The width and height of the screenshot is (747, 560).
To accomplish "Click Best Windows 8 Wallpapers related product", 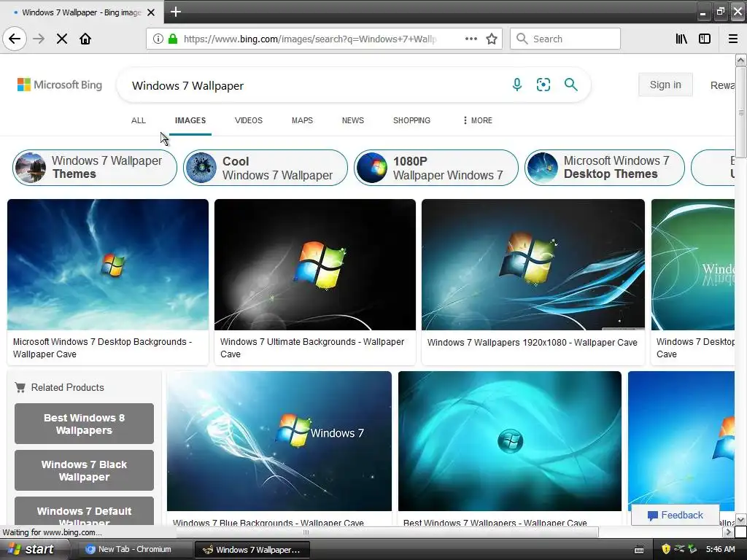I will [x=85, y=424].
